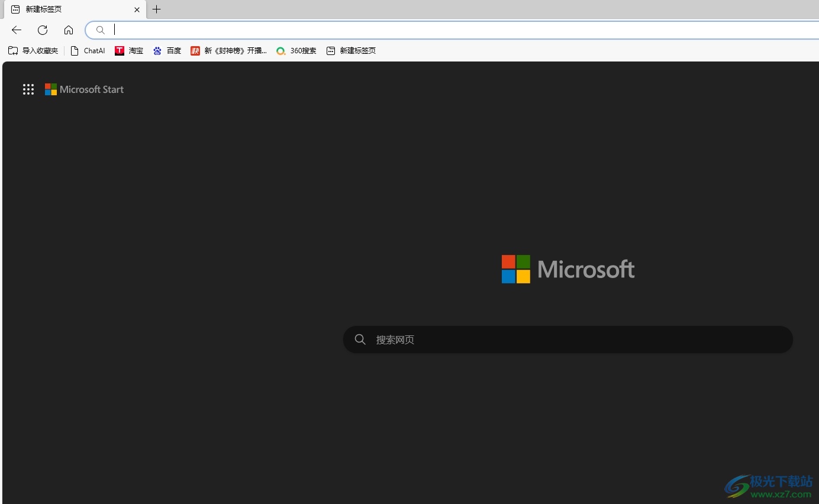Click the address bar search icon
Image resolution: width=819 pixels, height=504 pixels.
[x=101, y=30]
